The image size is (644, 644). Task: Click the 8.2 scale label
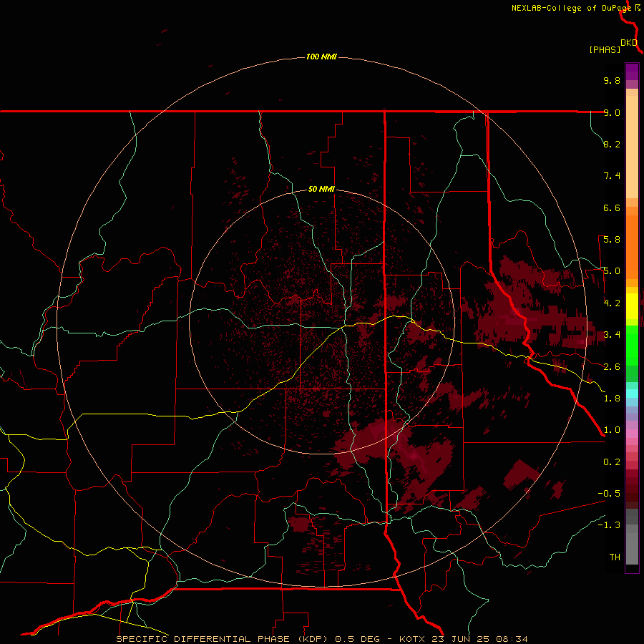[612, 144]
